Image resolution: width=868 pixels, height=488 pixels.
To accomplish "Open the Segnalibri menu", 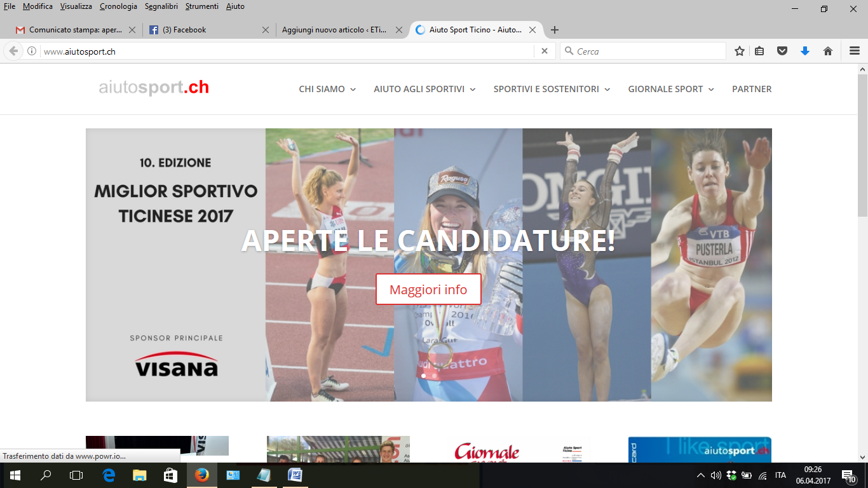I will click(161, 6).
